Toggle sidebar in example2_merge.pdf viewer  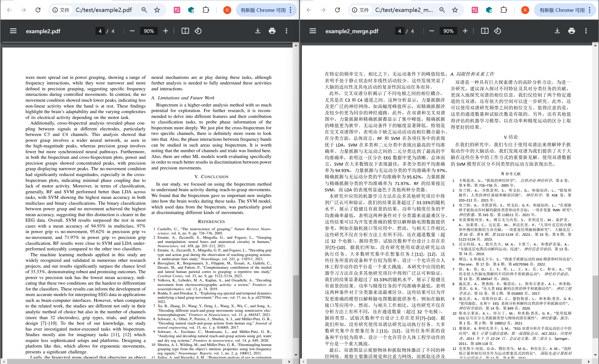[x=313, y=31]
